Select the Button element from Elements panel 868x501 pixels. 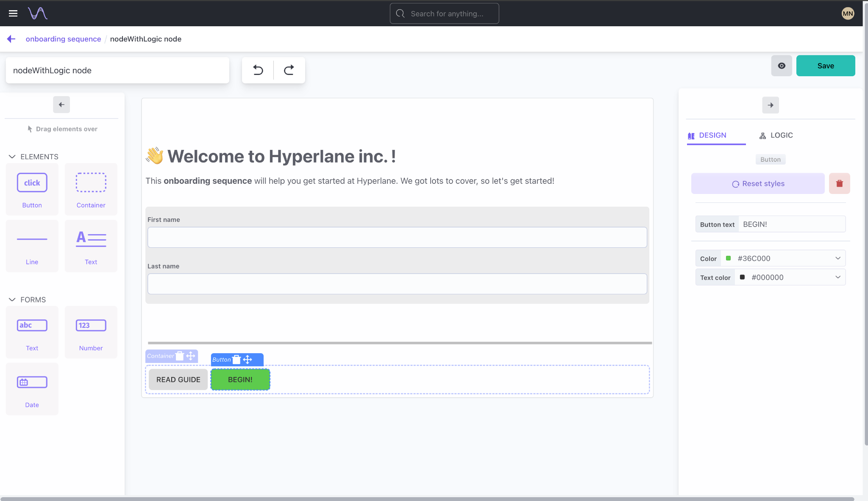click(32, 189)
